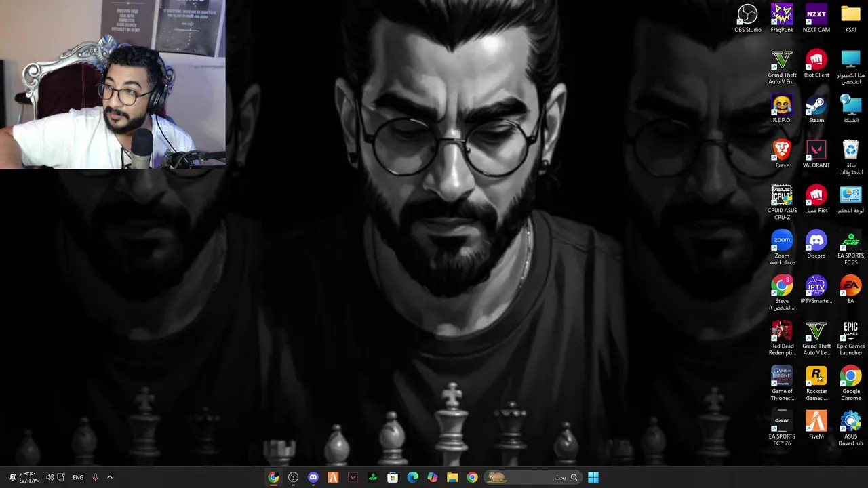Launch VALORANT from the desktop
This screenshot has height=488, width=868.
(x=816, y=155)
